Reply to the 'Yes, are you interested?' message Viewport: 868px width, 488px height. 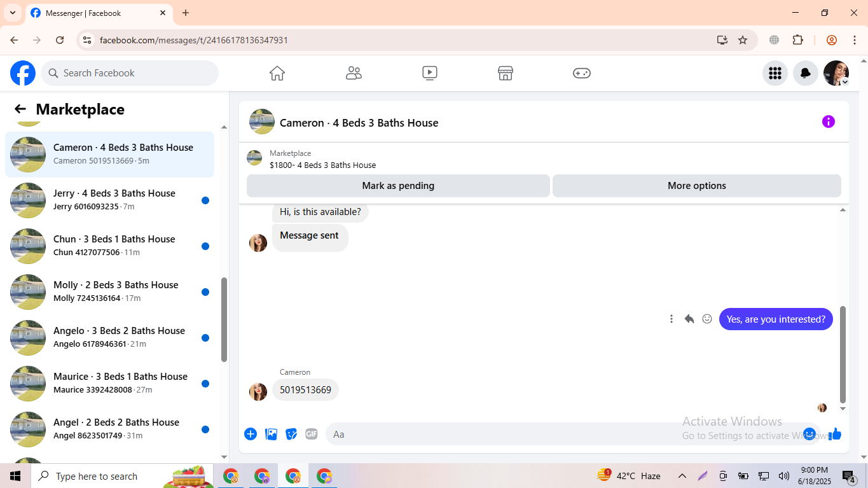(689, 319)
